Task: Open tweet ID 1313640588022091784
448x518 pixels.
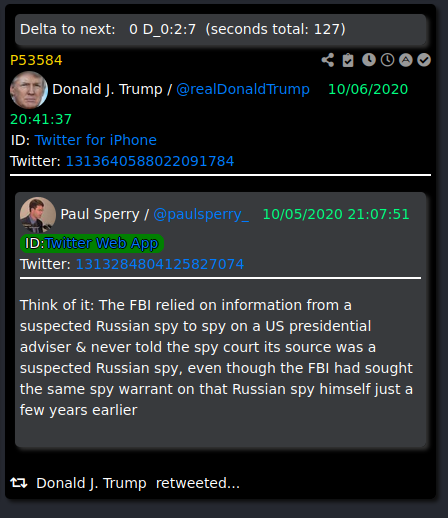Action: tap(150, 161)
